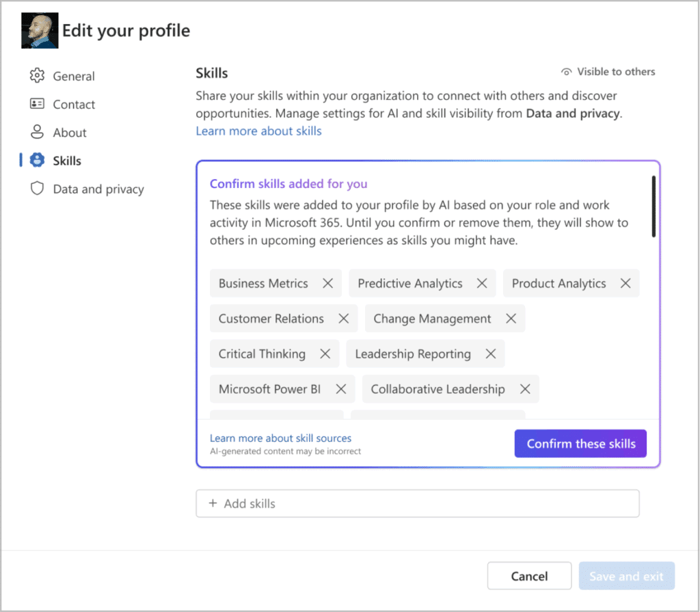Click the eye icon beside Visible to others
The width and height of the screenshot is (700, 612).
[x=566, y=72]
